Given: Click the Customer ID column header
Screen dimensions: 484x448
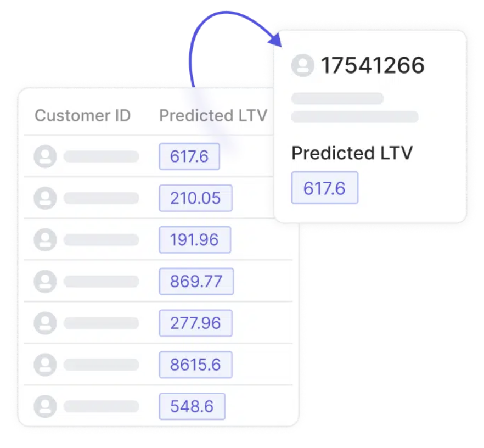Looking at the screenshot, I should (x=82, y=116).
